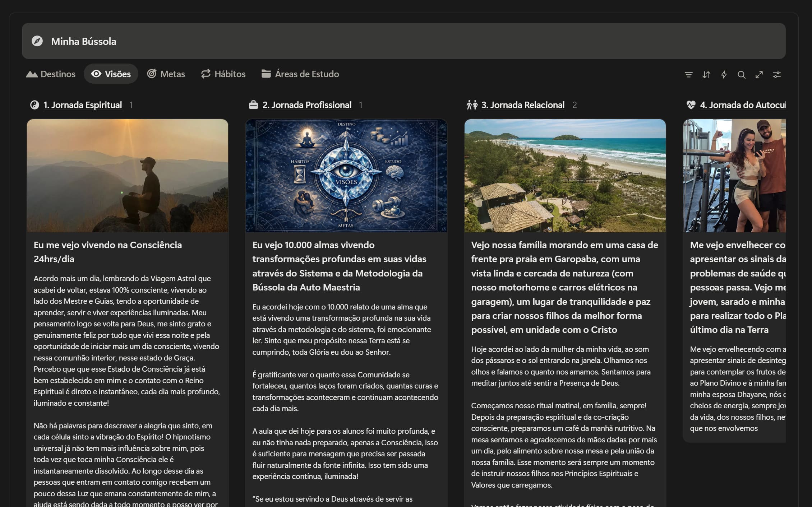The image size is (812, 507).
Task: Click the search magnifier icon
Action: tap(741, 75)
